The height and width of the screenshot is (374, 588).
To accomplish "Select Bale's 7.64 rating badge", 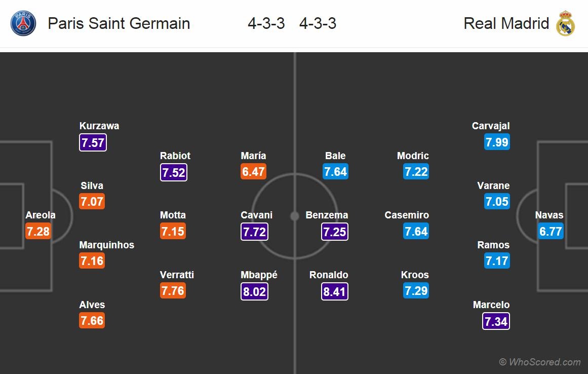I will [x=335, y=172].
